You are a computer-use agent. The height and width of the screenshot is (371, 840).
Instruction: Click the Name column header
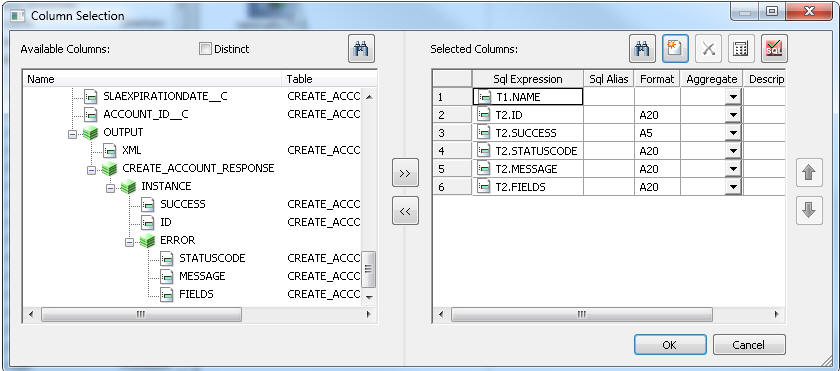153,79
